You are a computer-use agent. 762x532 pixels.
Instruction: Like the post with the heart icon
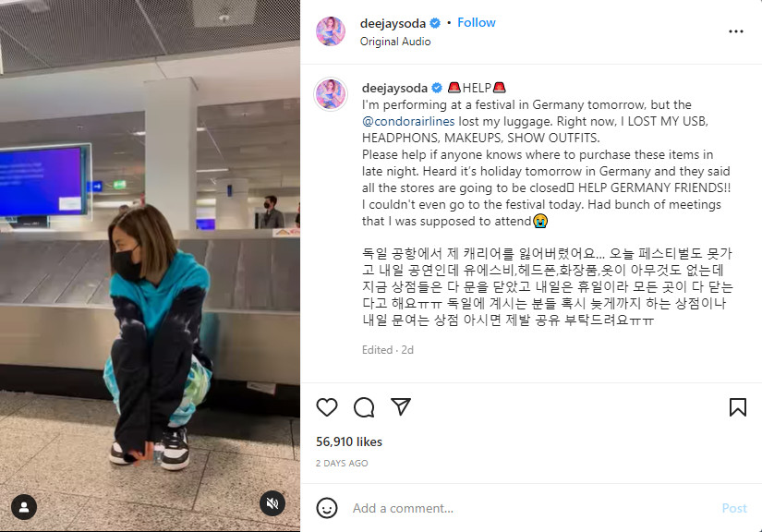pyautogui.click(x=327, y=407)
